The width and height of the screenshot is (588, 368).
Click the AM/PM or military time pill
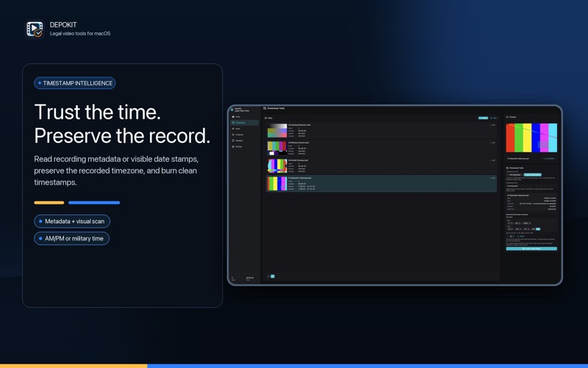point(71,238)
